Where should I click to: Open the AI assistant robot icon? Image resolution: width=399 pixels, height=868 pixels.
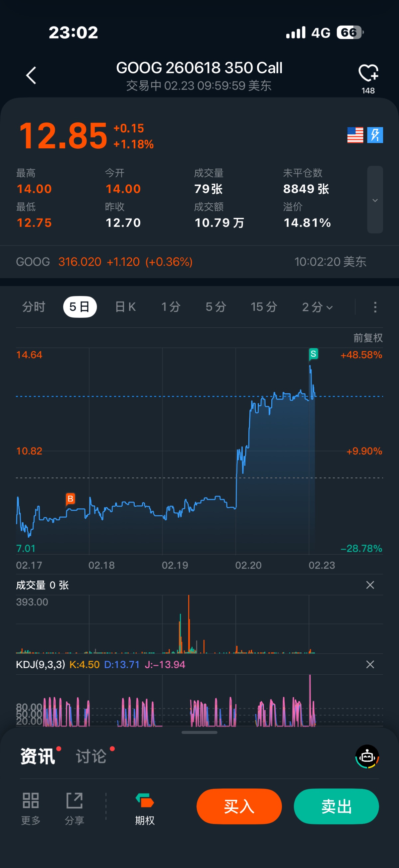tap(367, 757)
